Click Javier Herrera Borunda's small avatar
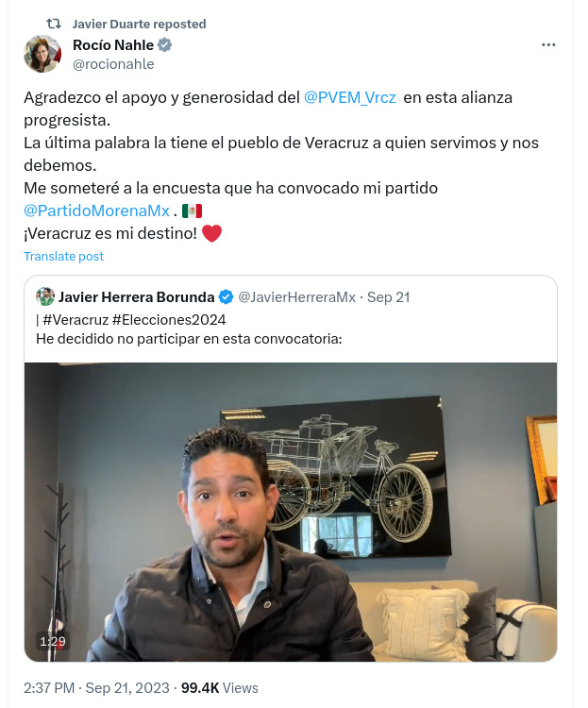The width and height of the screenshot is (588, 708). [45, 296]
